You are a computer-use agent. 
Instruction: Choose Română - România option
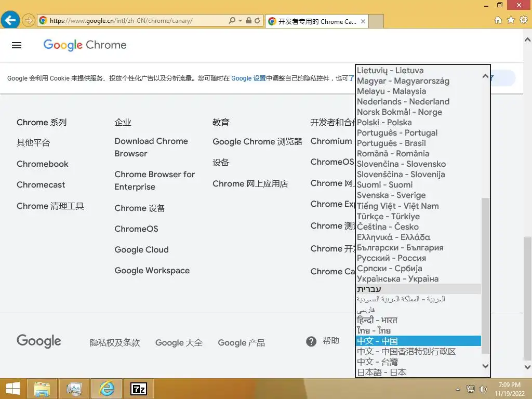coord(418,154)
